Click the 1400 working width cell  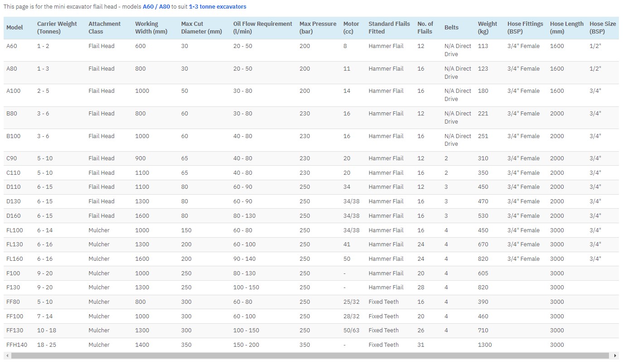click(142, 345)
